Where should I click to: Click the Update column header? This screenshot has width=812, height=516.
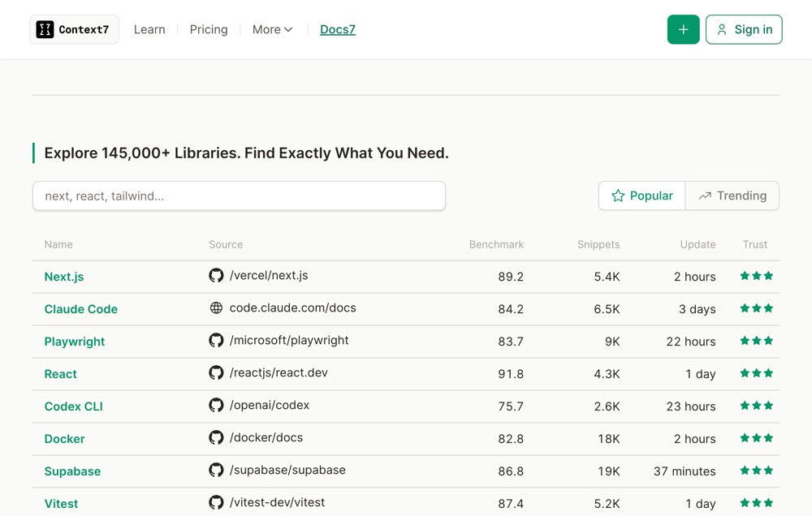(x=698, y=244)
